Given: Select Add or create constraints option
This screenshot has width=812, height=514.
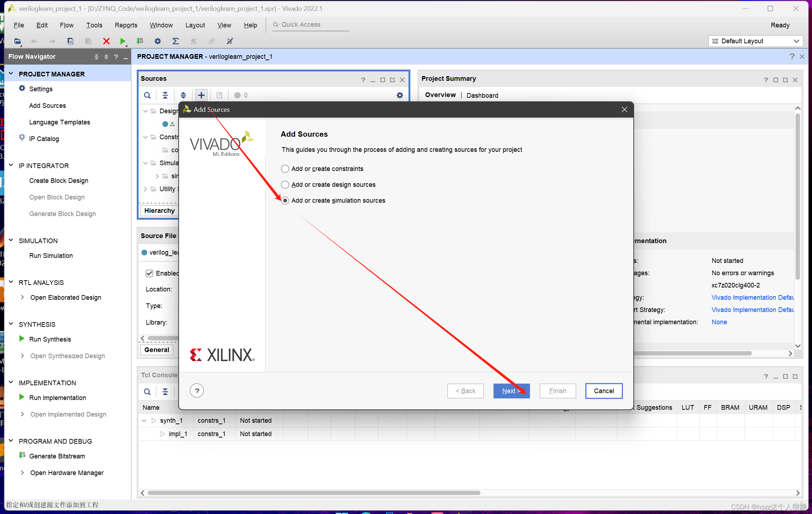Looking at the screenshot, I should [x=285, y=169].
